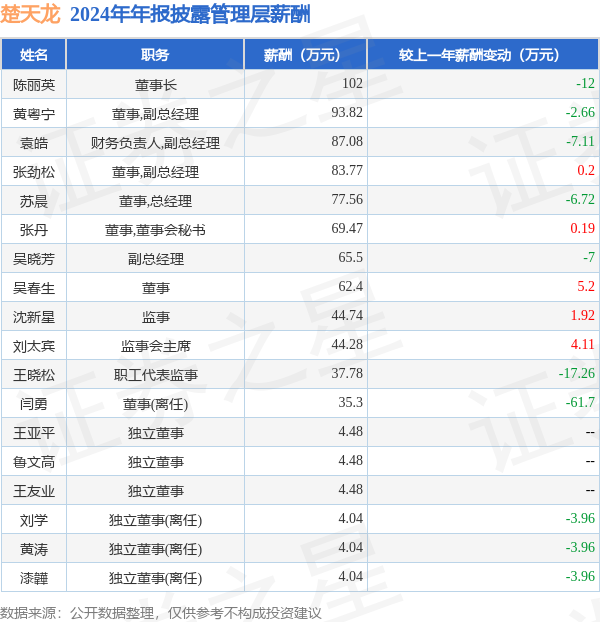Click the name 张丹
Viewport: 600px width, 622px height.
34,230
